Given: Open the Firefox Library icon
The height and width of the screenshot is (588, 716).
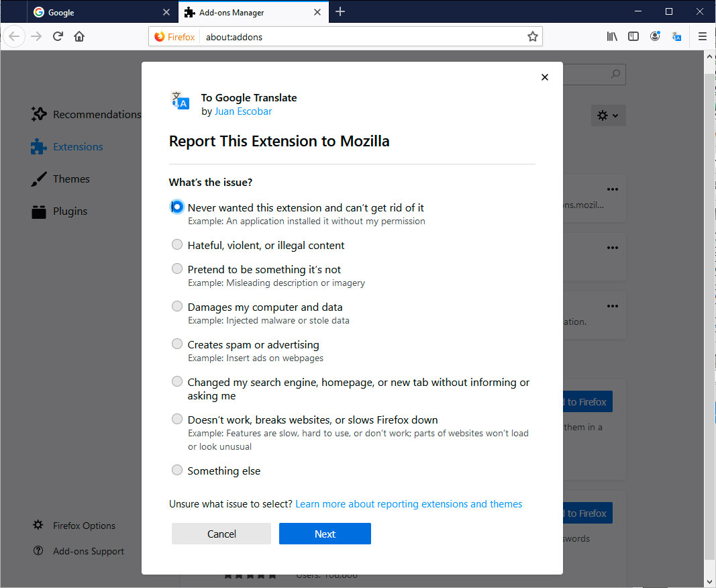Looking at the screenshot, I should pyautogui.click(x=611, y=36).
